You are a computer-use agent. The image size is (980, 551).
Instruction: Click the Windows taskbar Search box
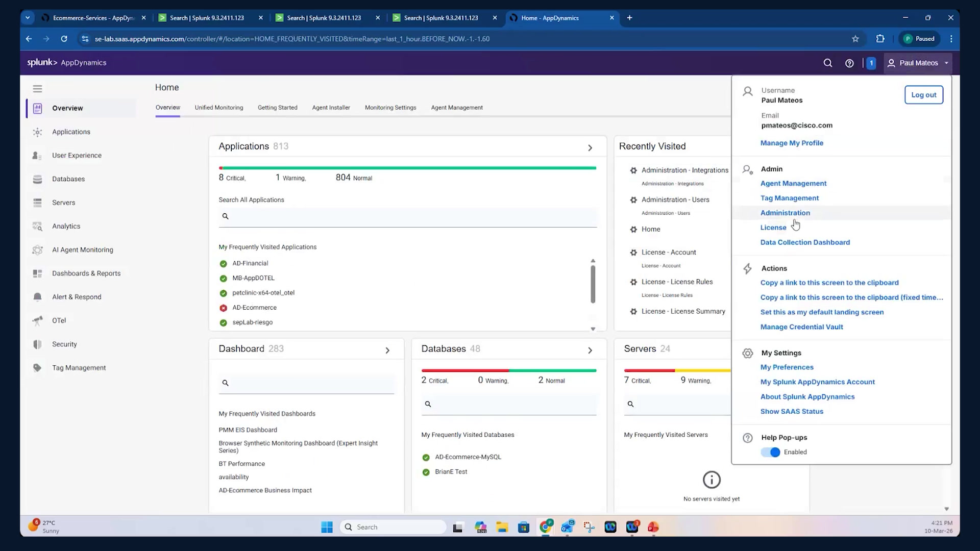[x=393, y=527]
